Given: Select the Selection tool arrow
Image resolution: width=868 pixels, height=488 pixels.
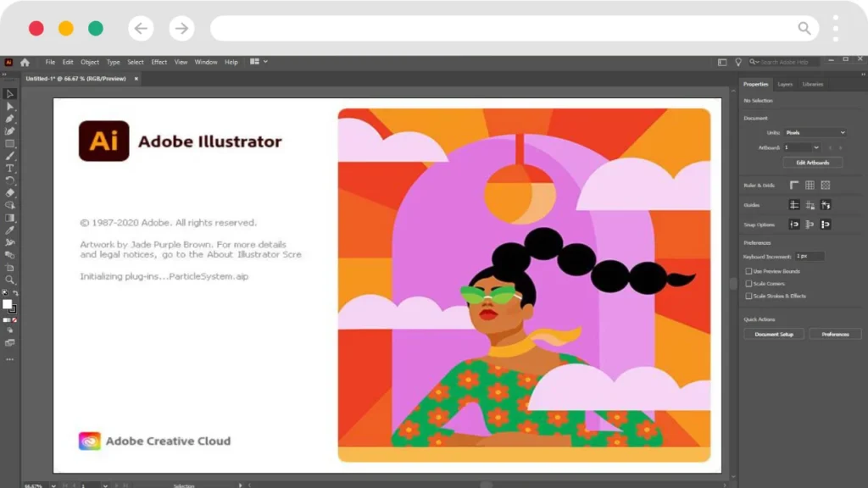Looking at the screenshot, I should coord(9,94).
